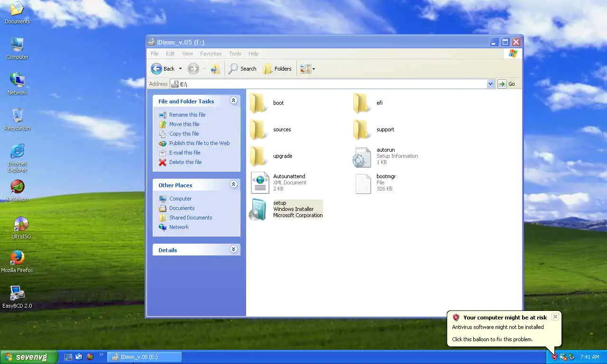Go to Documents in Other Places
The height and width of the screenshot is (364, 607).
(177, 208)
